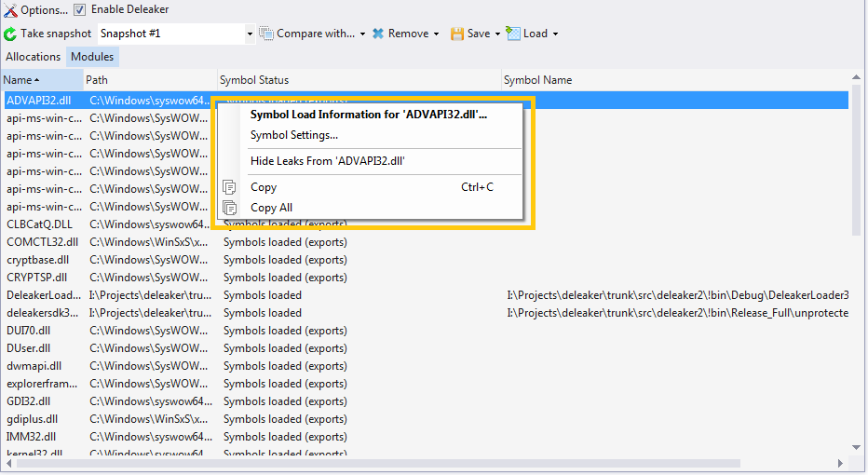Expand the Load dropdown arrow

pyautogui.click(x=555, y=34)
